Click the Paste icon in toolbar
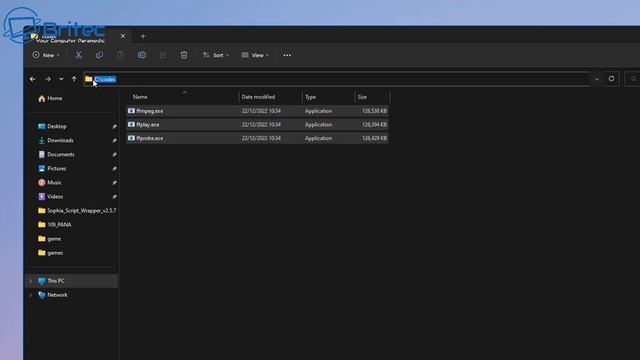Image resolution: width=640 pixels, height=360 pixels. [120, 55]
